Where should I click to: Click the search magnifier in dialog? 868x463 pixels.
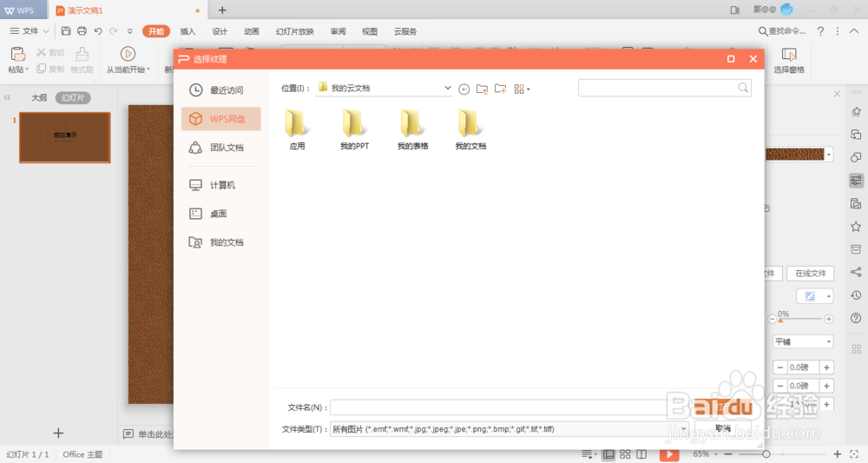743,88
